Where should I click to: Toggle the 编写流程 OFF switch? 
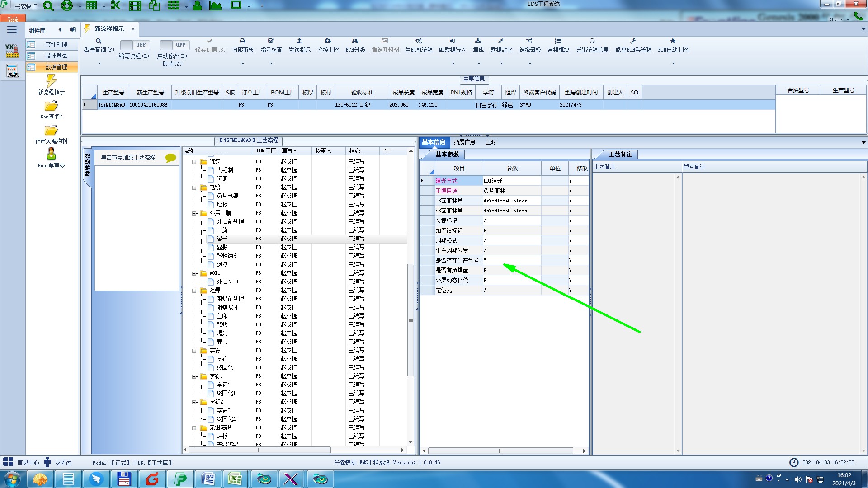133,45
